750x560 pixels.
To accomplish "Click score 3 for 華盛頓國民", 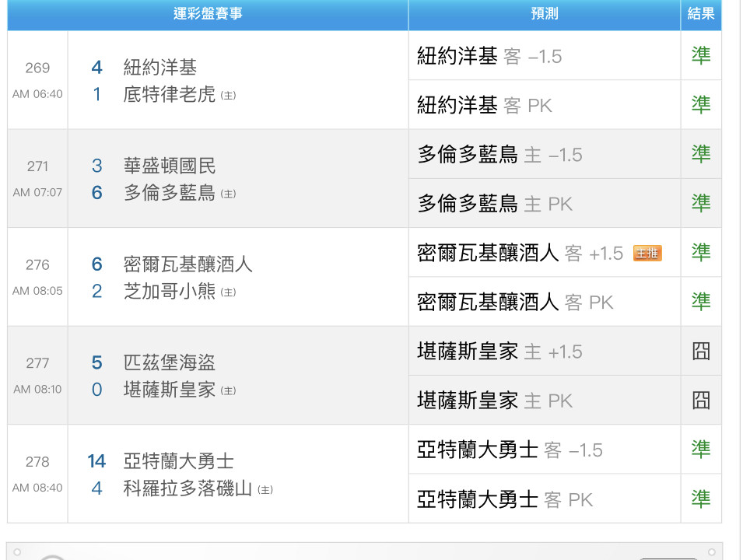I will click(x=96, y=166).
